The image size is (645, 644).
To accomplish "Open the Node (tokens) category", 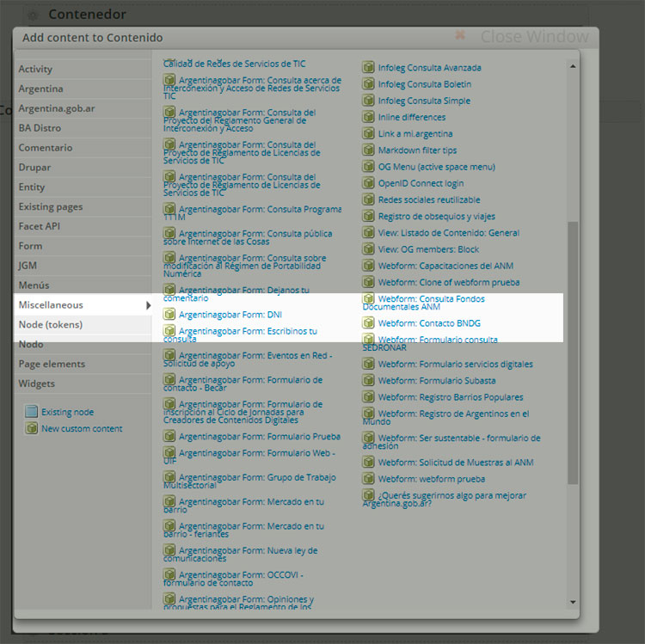I will pyautogui.click(x=50, y=325).
